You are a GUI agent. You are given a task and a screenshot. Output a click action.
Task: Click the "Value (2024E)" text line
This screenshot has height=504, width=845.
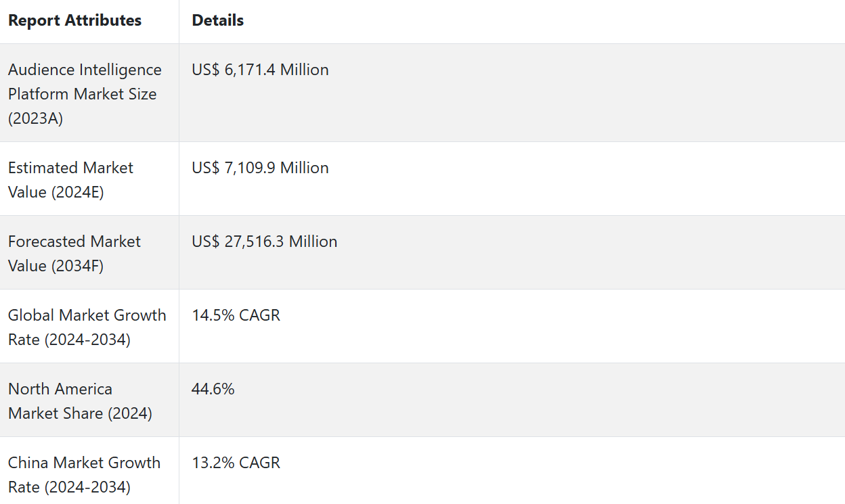56,192
